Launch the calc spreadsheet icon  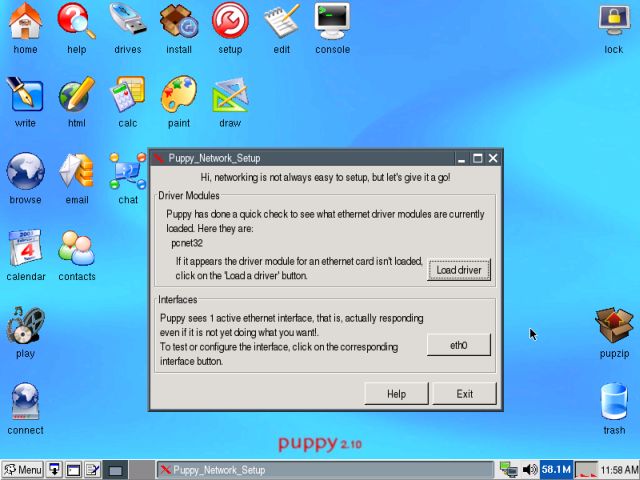[128, 95]
